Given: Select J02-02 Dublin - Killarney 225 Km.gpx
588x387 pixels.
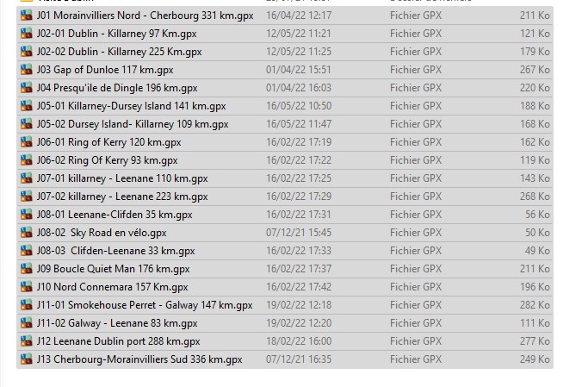Looking at the screenshot, I should pos(285,52).
